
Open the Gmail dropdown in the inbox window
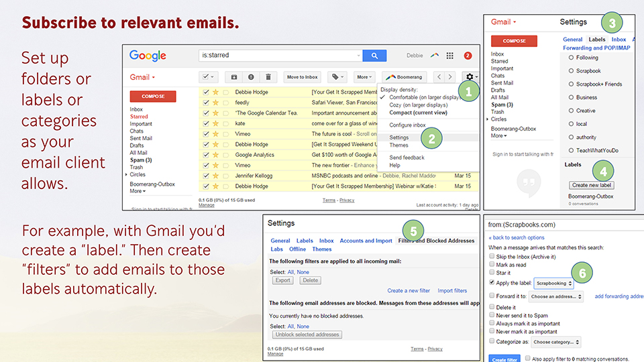pyautogui.click(x=142, y=77)
